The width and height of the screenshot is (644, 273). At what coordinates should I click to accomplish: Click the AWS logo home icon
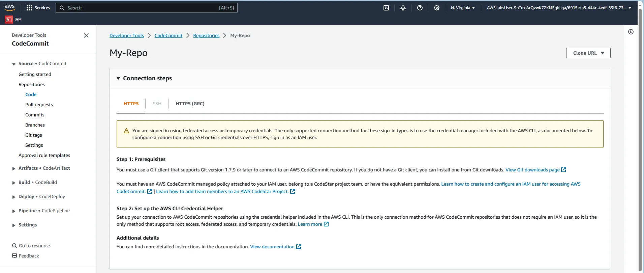tap(9, 8)
